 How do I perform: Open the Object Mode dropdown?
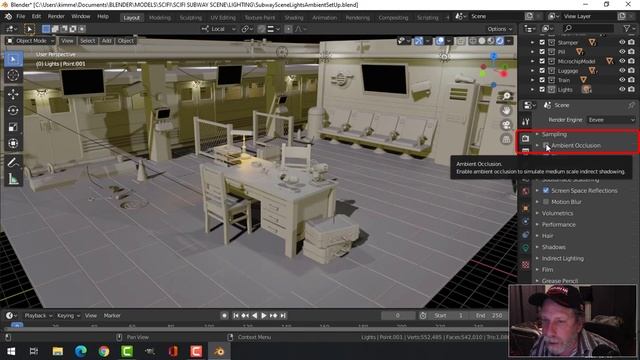click(x=31, y=41)
